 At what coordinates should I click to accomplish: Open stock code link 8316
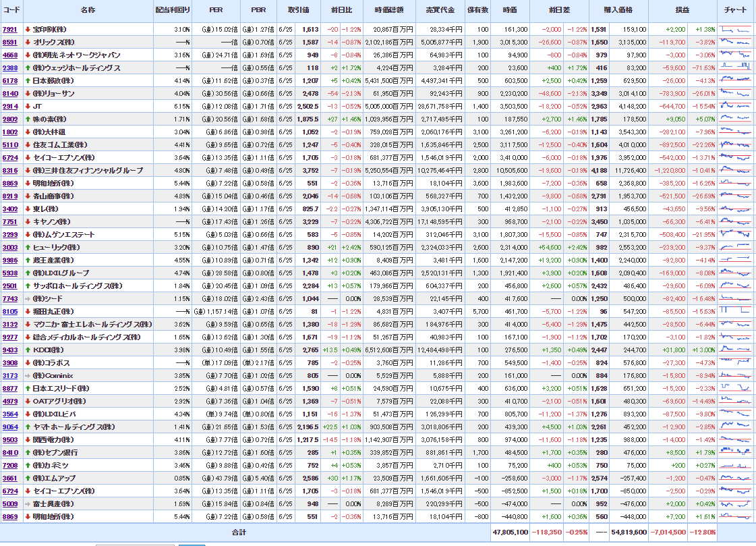[x=10, y=171]
